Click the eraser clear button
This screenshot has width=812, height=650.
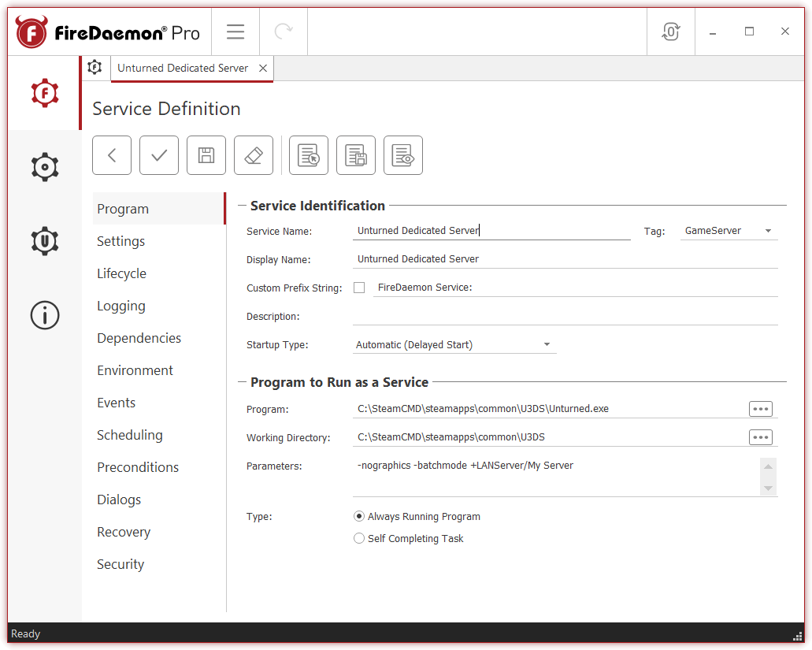pyautogui.click(x=254, y=155)
